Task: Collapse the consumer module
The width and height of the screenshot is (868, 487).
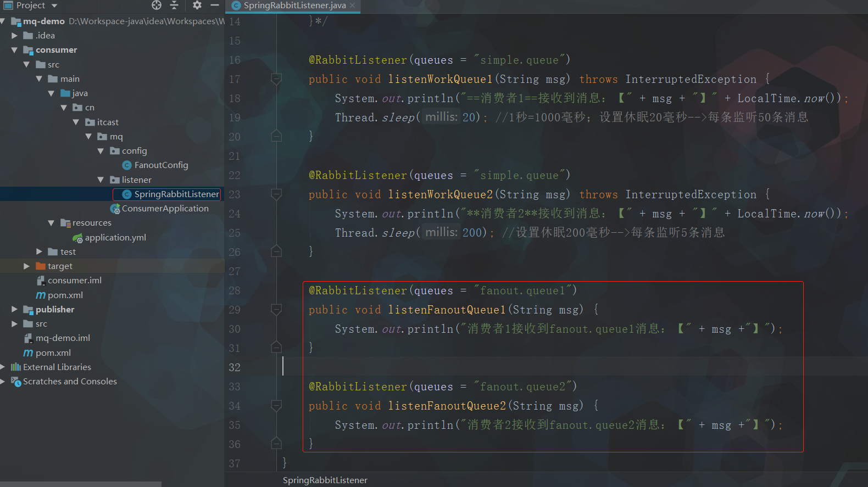Action: pos(14,50)
